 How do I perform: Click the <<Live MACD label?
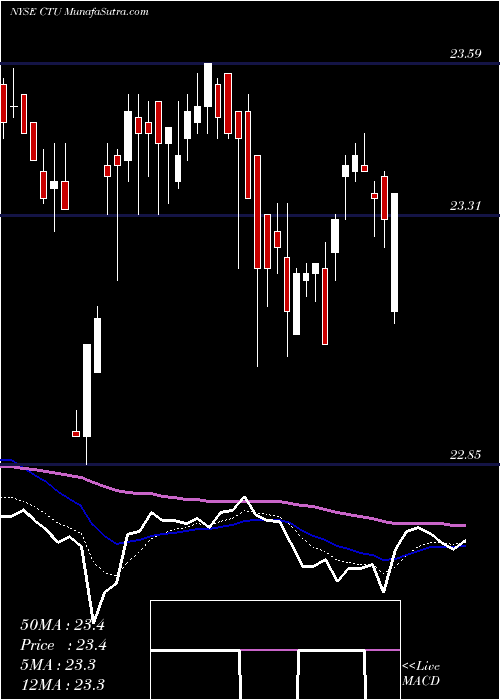coord(421,673)
